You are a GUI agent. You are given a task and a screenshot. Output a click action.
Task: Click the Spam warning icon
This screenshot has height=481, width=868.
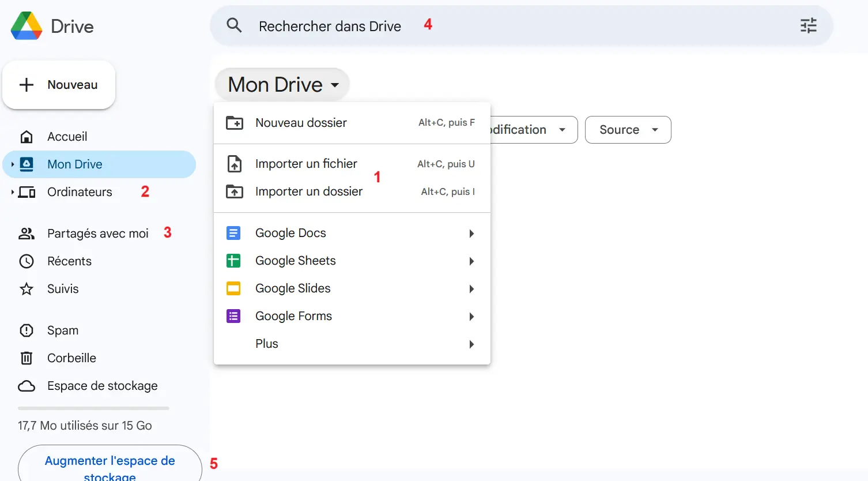point(27,330)
